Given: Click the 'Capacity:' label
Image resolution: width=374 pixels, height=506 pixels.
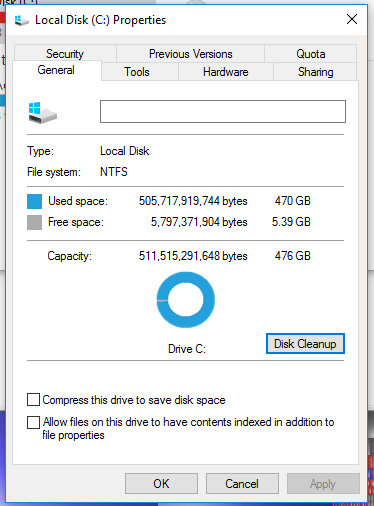Looking at the screenshot, I should pos(69,256).
